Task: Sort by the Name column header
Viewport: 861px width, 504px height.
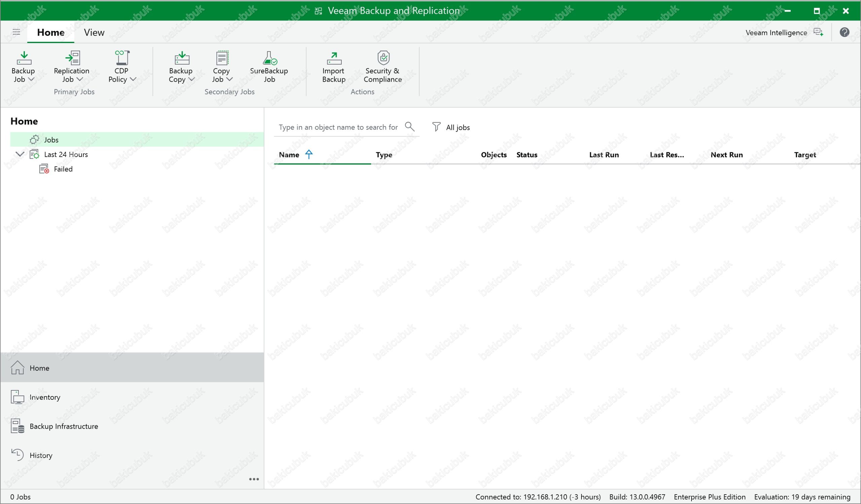Action: (x=289, y=155)
